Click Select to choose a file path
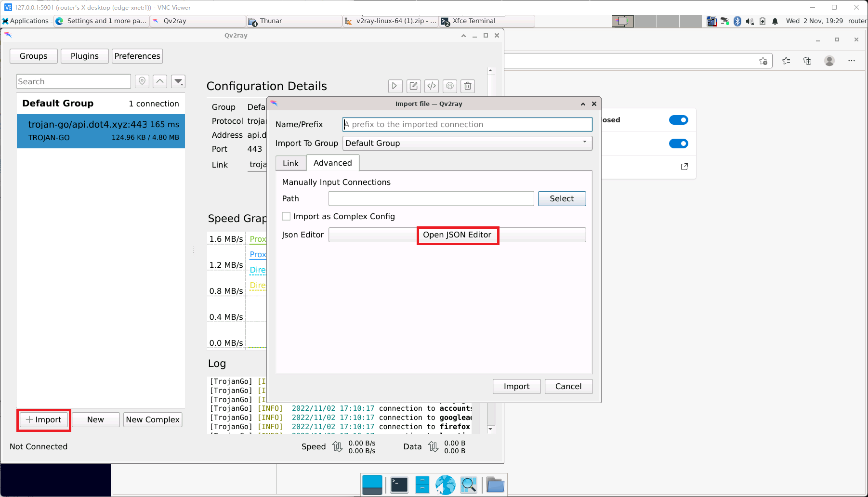Screen dimensions: 868x497 [562, 198]
